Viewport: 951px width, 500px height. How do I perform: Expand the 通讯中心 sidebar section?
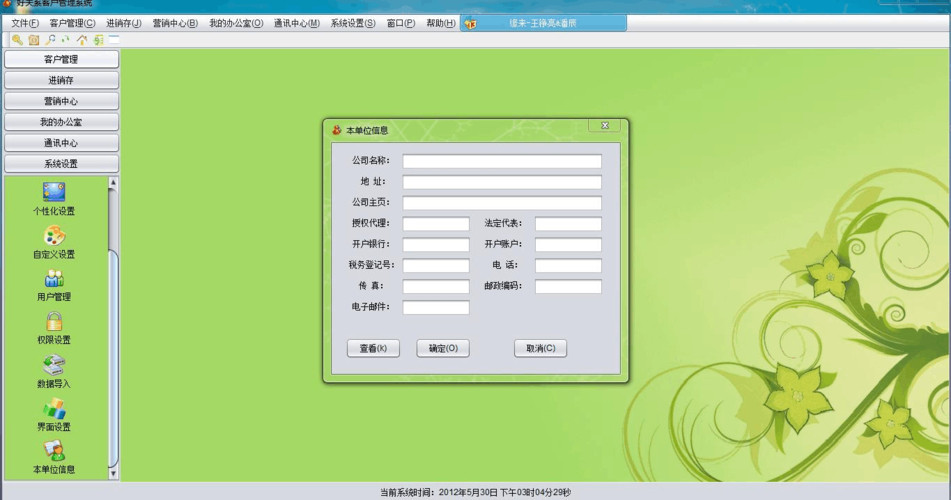61,143
